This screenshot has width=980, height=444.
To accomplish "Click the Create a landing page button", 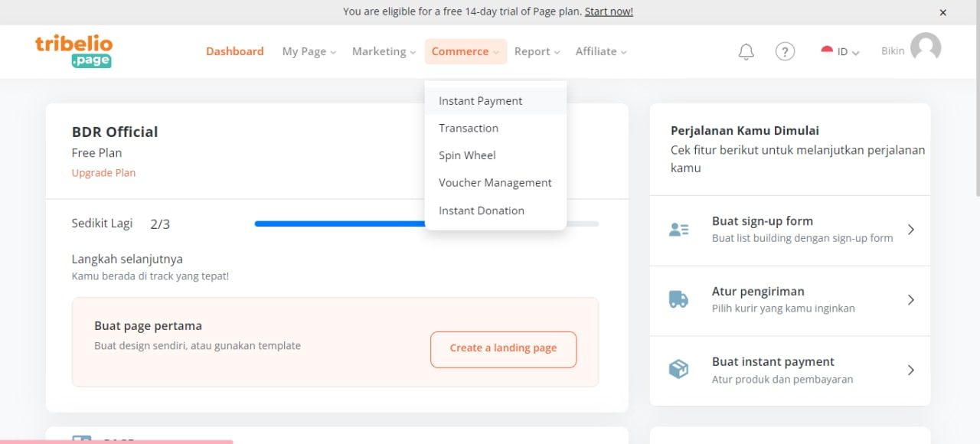I will pos(503,348).
